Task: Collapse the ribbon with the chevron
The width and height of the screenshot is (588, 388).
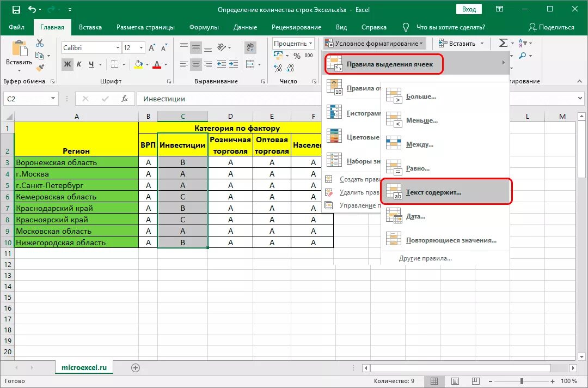Action: pyautogui.click(x=579, y=81)
